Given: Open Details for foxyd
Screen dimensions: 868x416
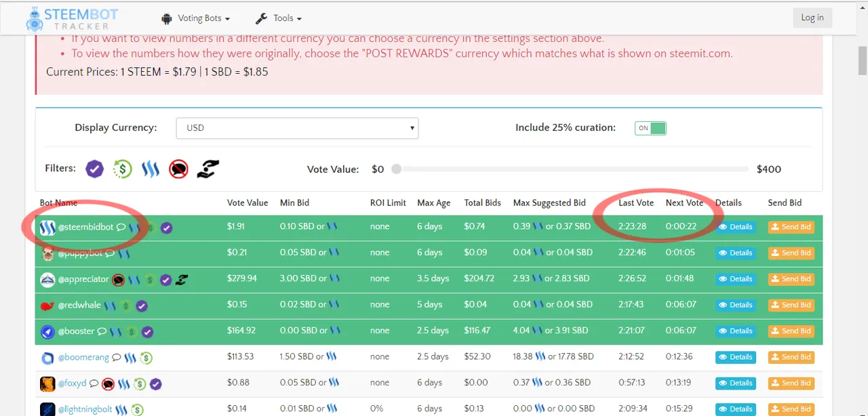Looking at the screenshot, I should tap(736, 383).
